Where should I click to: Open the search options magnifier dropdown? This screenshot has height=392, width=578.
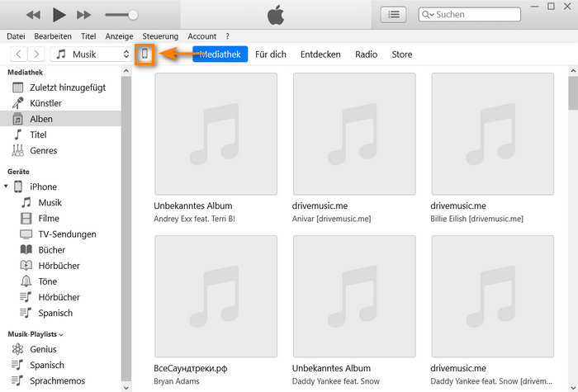click(428, 15)
